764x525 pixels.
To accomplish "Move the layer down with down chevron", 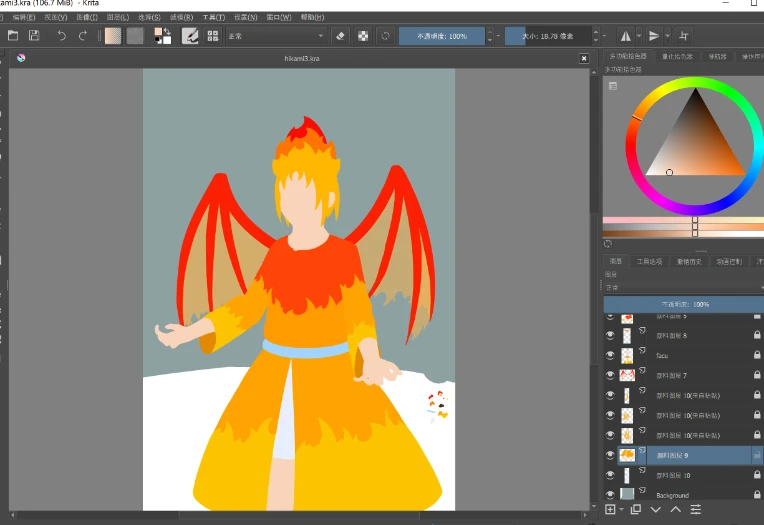I will (x=656, y=510).
